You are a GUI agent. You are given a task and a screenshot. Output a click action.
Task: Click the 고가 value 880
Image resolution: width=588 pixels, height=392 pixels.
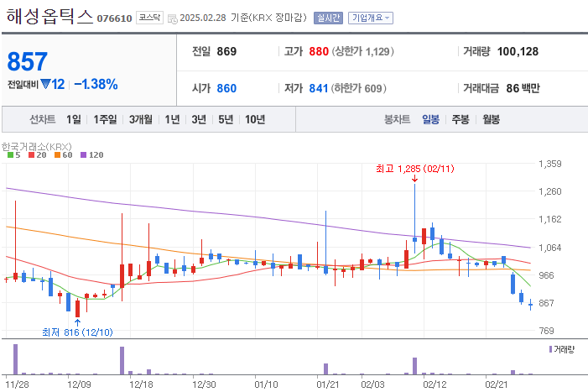pyautogui.click(x=319, y=51)
